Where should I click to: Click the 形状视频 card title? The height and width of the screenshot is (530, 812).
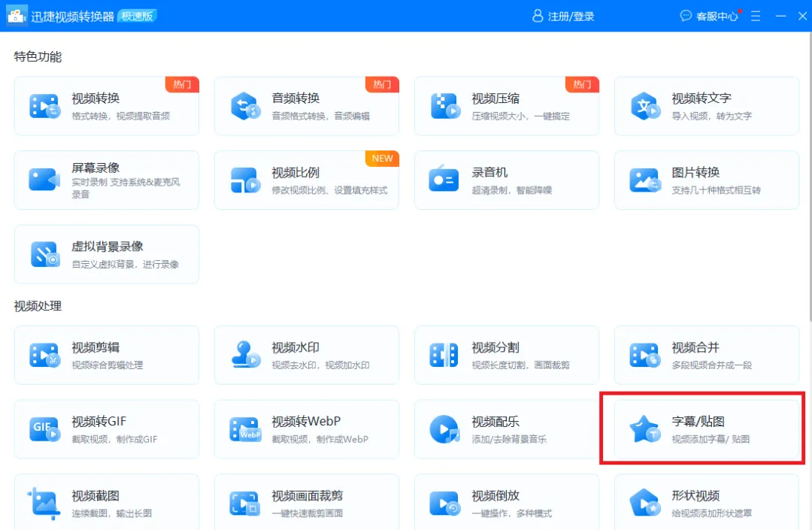pyautogui.click(x=695, y=496)
